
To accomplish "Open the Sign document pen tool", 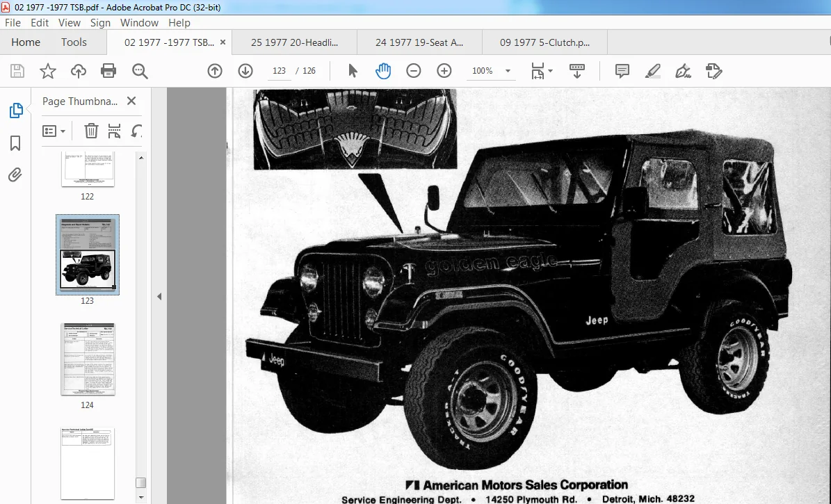I will (683, 71).
